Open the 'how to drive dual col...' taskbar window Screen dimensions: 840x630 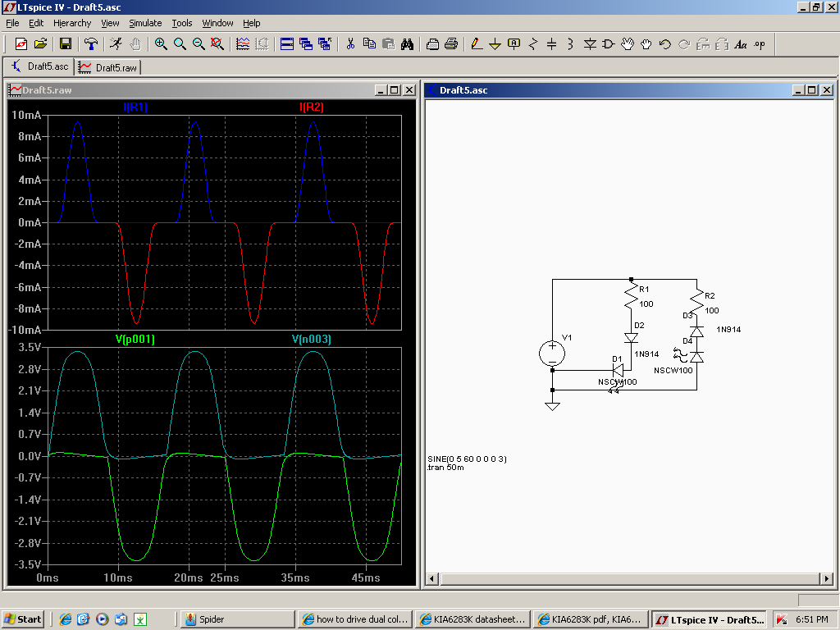[x=355, y=619]
